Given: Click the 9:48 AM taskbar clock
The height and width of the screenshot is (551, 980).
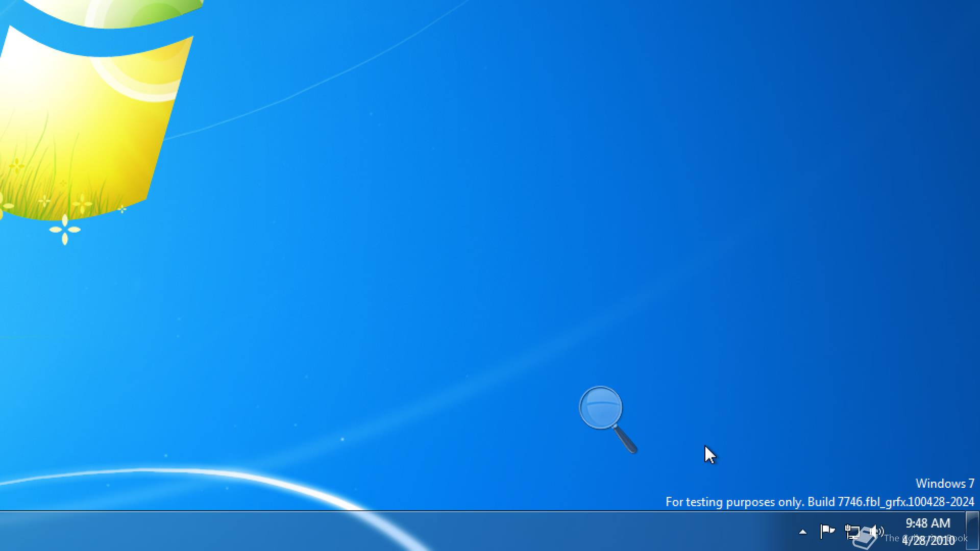Looking at the screenshot, I should pyautogui.click(x=928, y=531).
